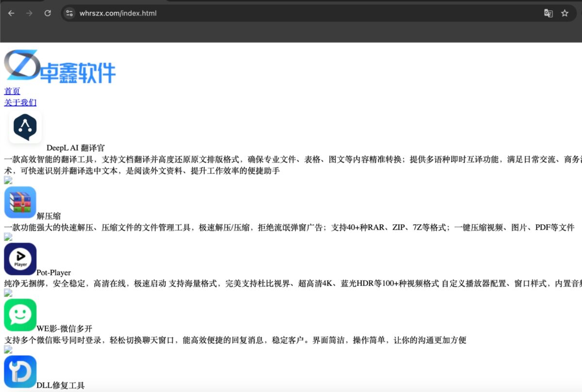Image resolution: width=582 pixels, height=392 pixels.
Task: Click broken image below WE影 description
Action: pyautogui.click(x=8, y=350)
